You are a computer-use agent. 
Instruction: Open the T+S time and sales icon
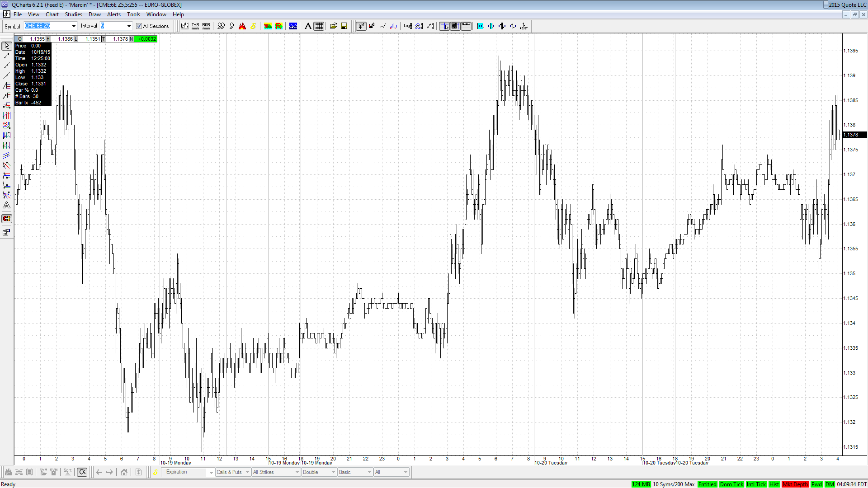(x=195, y=26)
